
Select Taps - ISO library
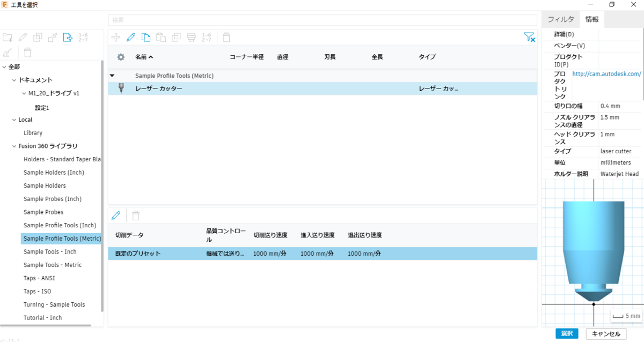coord(37,291)
